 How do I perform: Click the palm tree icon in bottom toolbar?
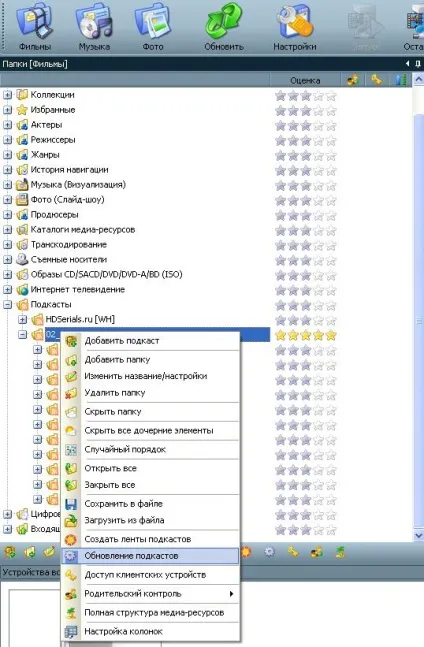click(340, 552)
